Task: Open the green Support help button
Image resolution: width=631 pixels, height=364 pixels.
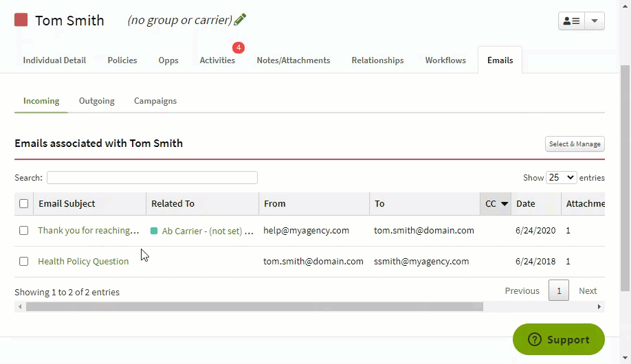Action: (x=559, y=339)
